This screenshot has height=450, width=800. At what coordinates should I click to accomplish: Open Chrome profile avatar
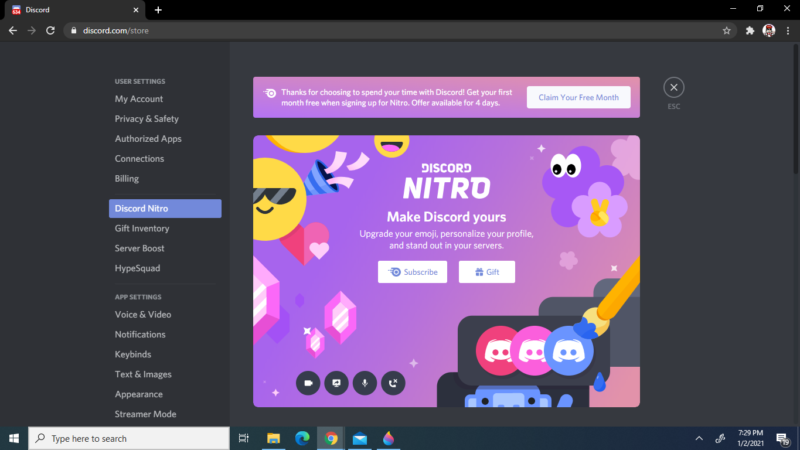[x=769, y=31]
